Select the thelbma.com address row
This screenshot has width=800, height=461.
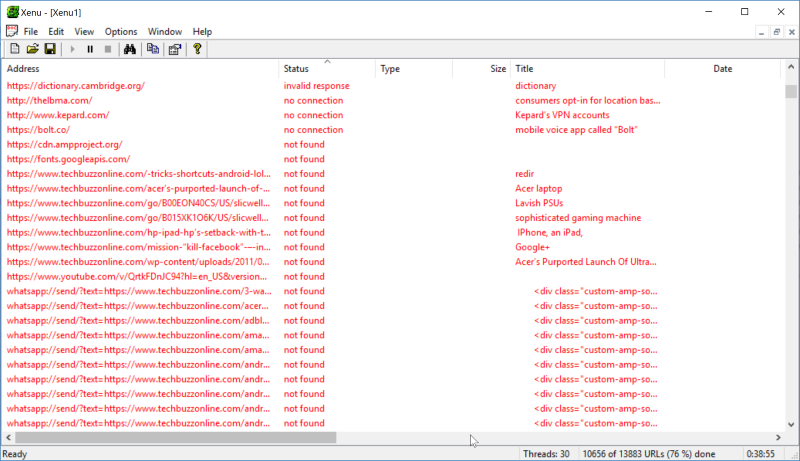[49, 100]
